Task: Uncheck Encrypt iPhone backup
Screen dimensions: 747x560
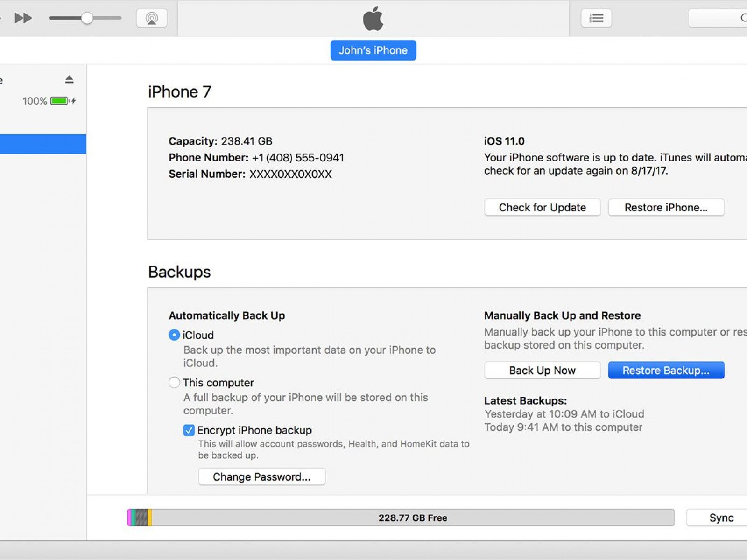Action: [189, 430]
